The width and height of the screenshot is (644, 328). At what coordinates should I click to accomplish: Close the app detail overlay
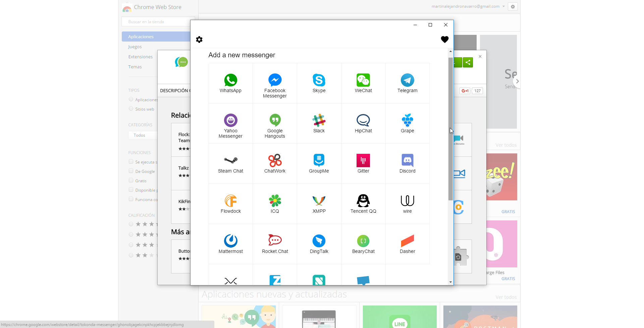pyautogui.click(x=480, y=56)
